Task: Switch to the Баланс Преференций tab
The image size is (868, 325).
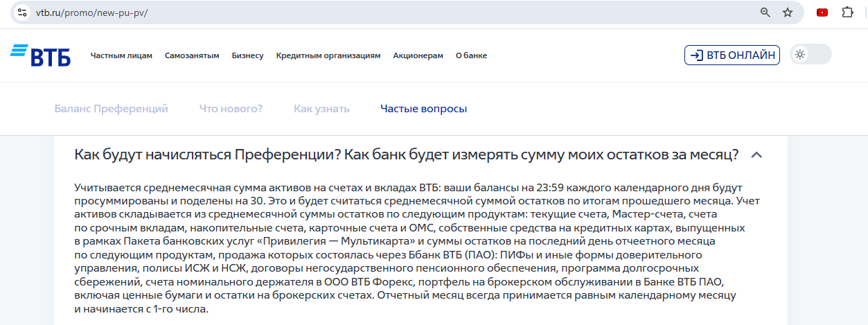Action: pos(111,109)
